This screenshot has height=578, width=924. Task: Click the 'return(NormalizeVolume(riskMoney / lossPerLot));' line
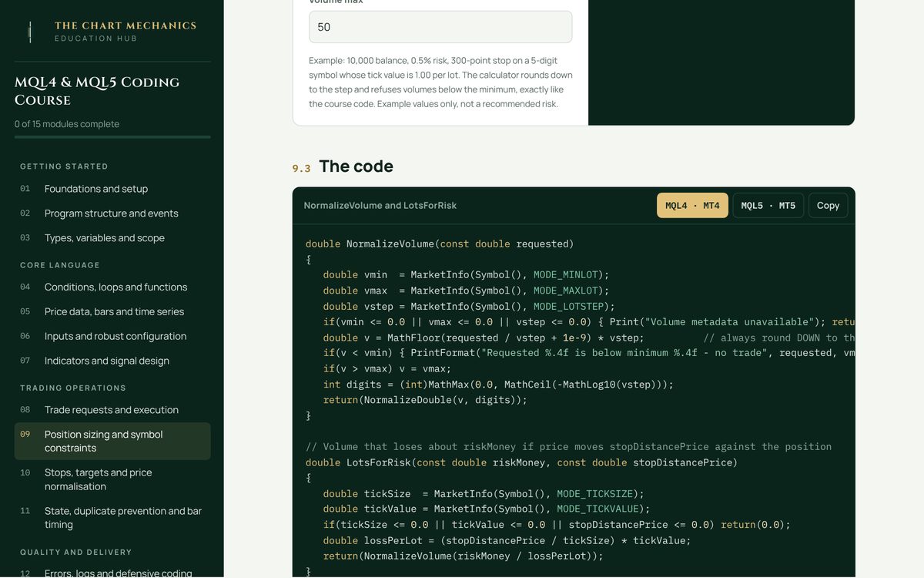pyautogui.click(x=463, y=556)
